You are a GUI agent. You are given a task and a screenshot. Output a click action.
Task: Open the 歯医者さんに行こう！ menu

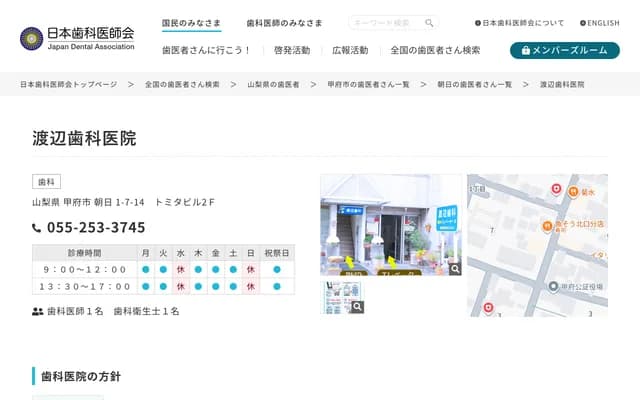pos(207,50)
